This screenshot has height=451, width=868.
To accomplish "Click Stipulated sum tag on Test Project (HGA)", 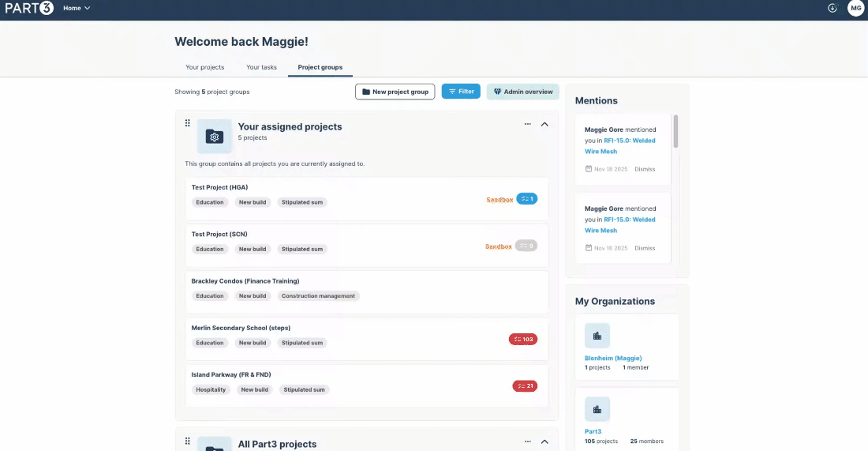I will [302, 202].
